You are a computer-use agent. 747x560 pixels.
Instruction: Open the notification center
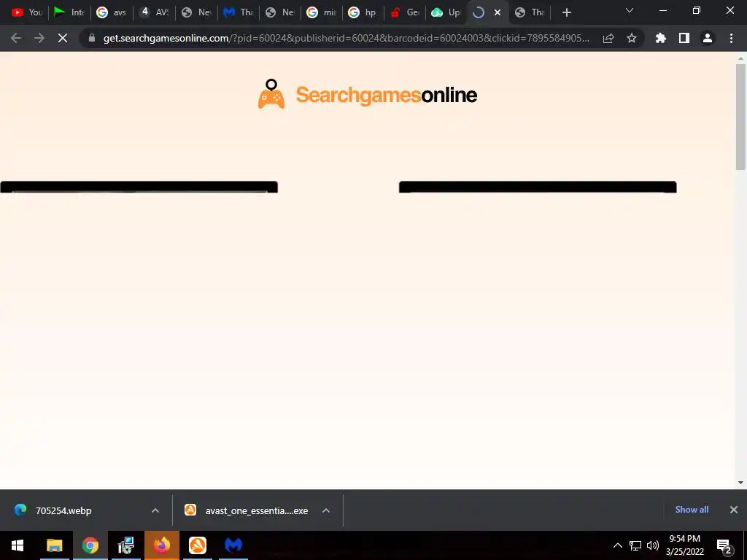(x=724, y=547)
